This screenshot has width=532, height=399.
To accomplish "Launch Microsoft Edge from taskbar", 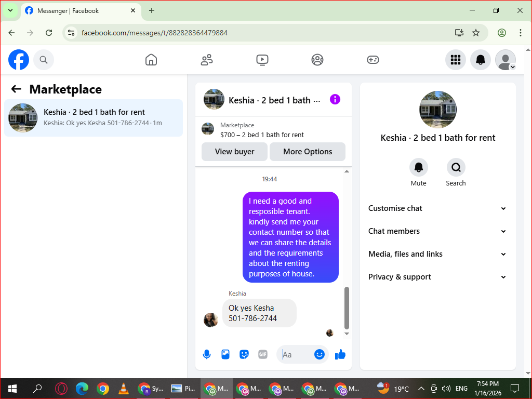I will click(82, 389).
